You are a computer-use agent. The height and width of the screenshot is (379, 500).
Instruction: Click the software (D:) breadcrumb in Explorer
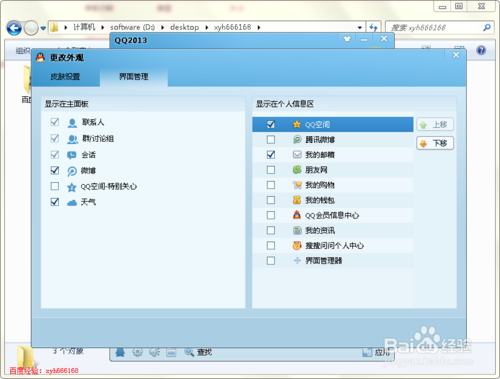[x=132, y=27]
